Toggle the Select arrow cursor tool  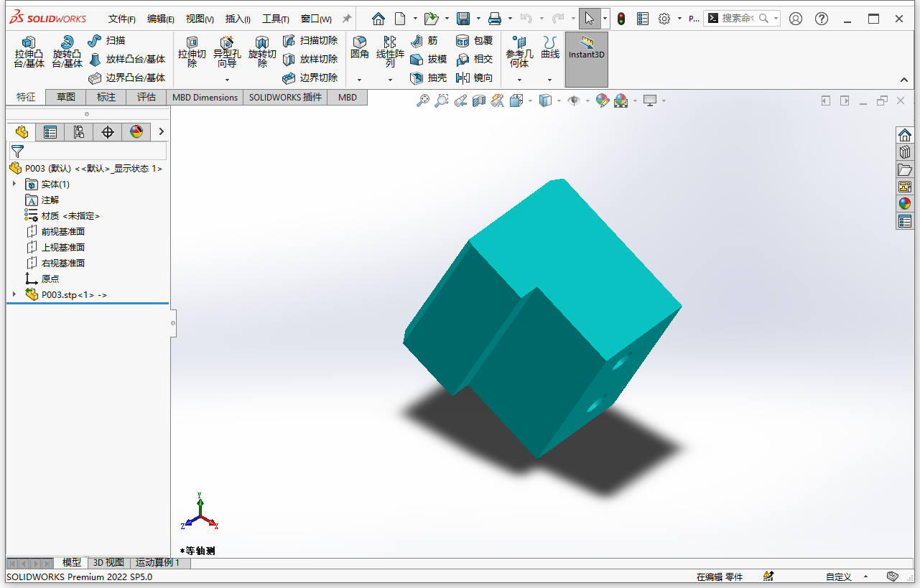(x=589, y=19)
